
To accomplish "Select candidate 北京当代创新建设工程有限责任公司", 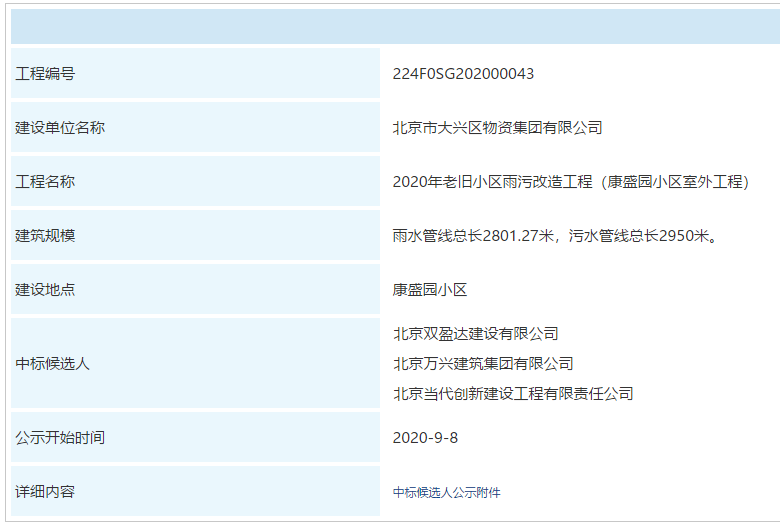I will coord(513,394).
